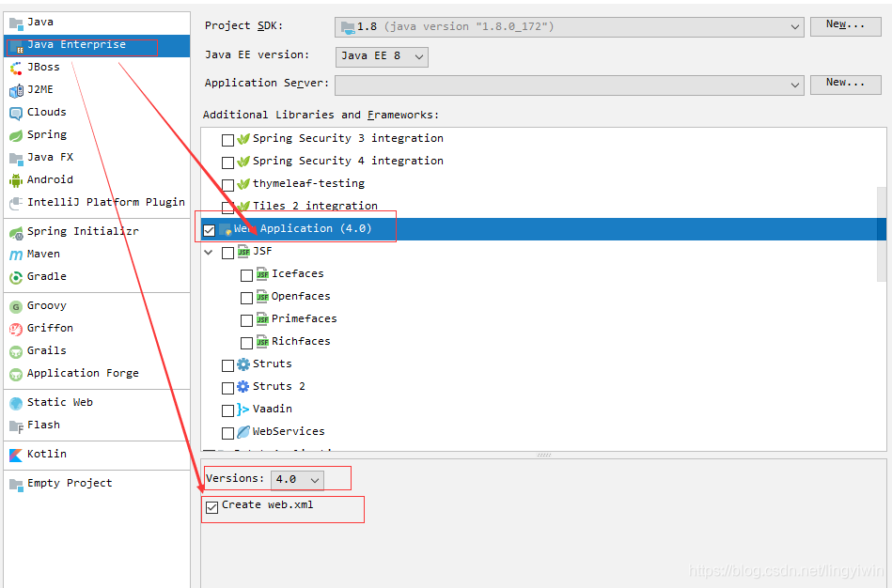Screen dimensions: 892x588
Task: Select the Griffon icon
Action: (x=16, y=330)
